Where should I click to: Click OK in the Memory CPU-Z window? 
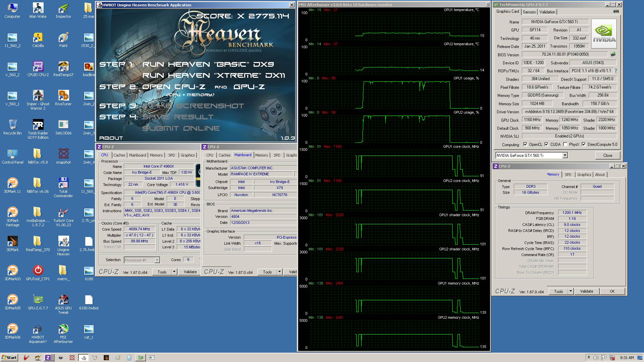coord(612,291)
